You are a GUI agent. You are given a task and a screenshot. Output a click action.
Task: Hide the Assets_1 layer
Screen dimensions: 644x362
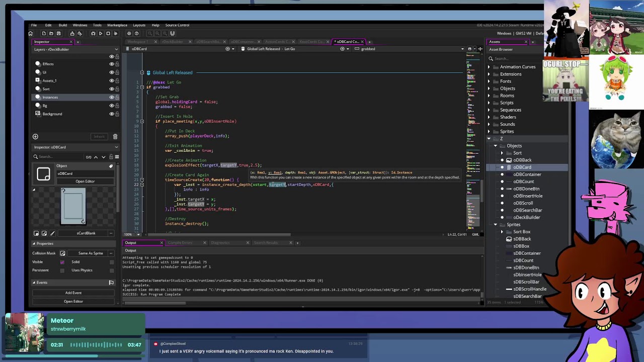tap(112, 80)
